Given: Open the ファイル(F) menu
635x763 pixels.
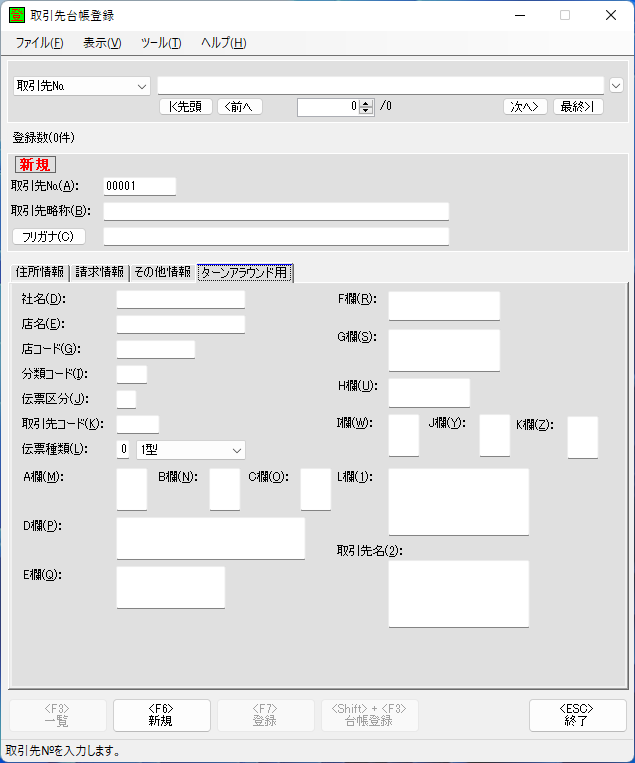Looking at the screenshot, I should [x=39, y=43].
